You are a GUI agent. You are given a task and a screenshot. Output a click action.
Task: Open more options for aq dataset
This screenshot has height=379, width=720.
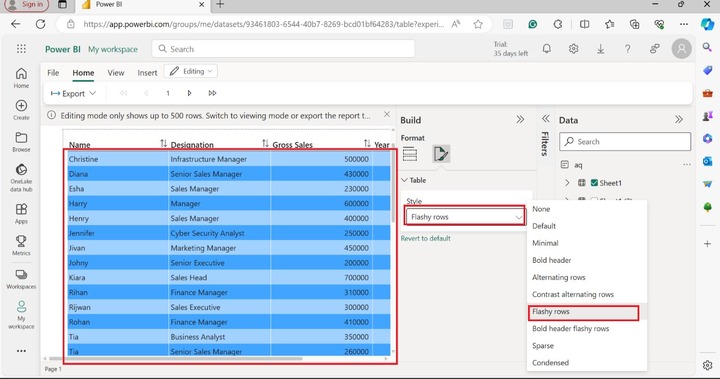pyautogui.click(x=686, y=164)
